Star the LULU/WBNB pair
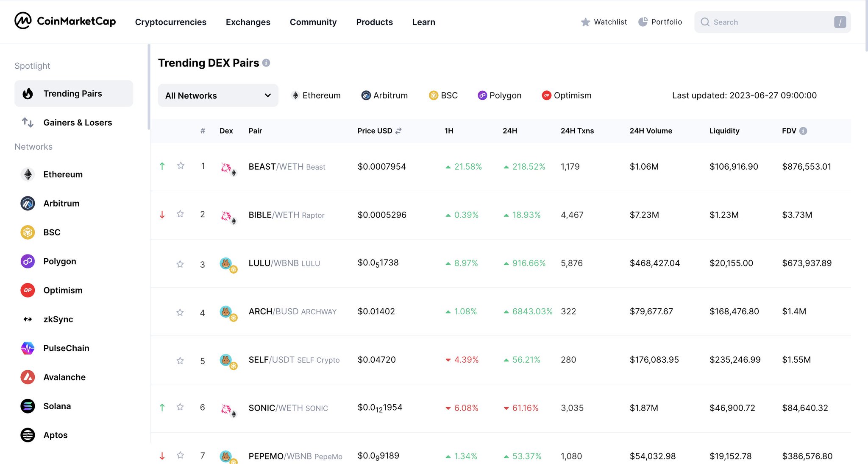868x464 pixels. pos(180,264)
